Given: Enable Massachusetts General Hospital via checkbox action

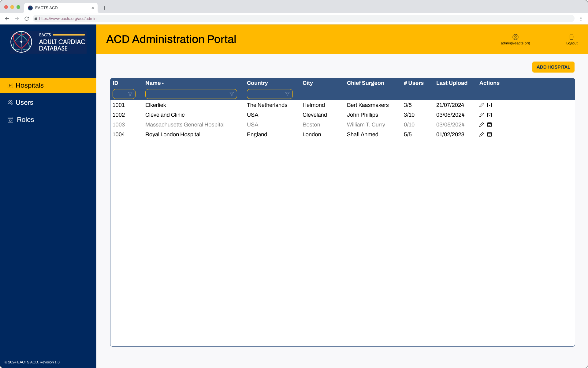Looking at the screenshot, I should 490,125.
